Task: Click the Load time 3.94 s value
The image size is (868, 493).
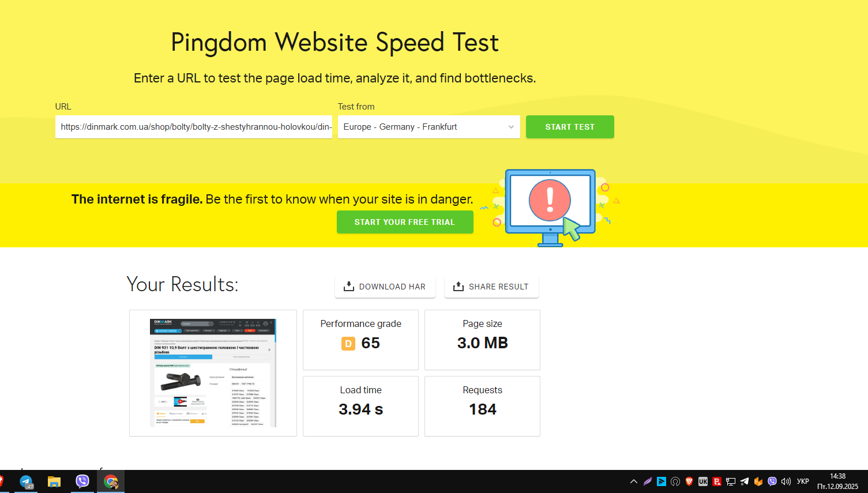Action: pyautogui.click(x=361, y=409)
